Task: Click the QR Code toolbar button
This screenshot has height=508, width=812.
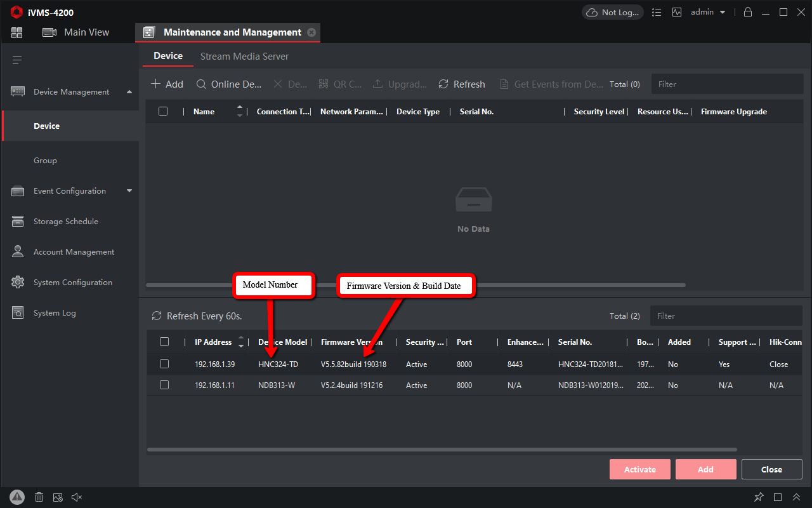Action: (340, 84)
